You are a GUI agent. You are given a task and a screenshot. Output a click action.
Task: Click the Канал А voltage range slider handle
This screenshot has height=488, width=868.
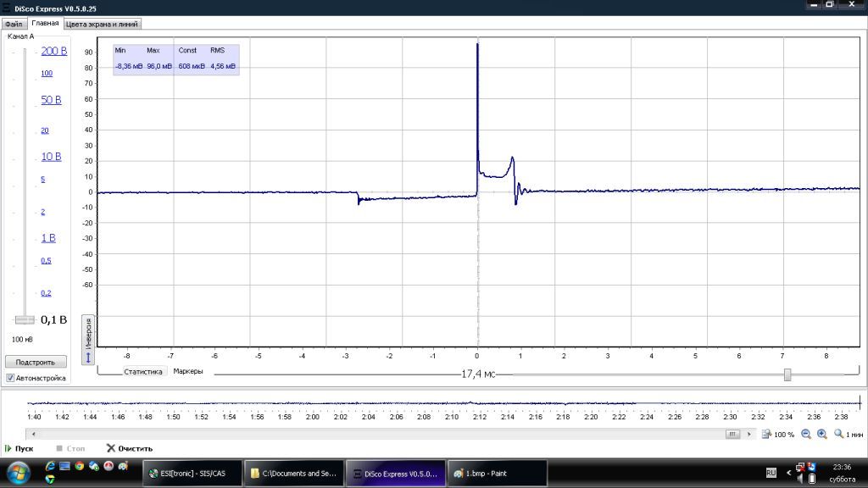tap(25, 319)
